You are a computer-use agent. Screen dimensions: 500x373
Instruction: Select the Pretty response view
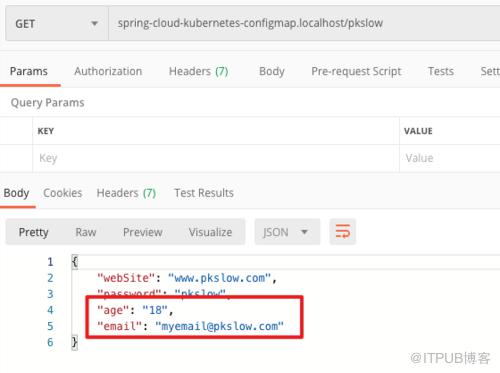(33, 232)
